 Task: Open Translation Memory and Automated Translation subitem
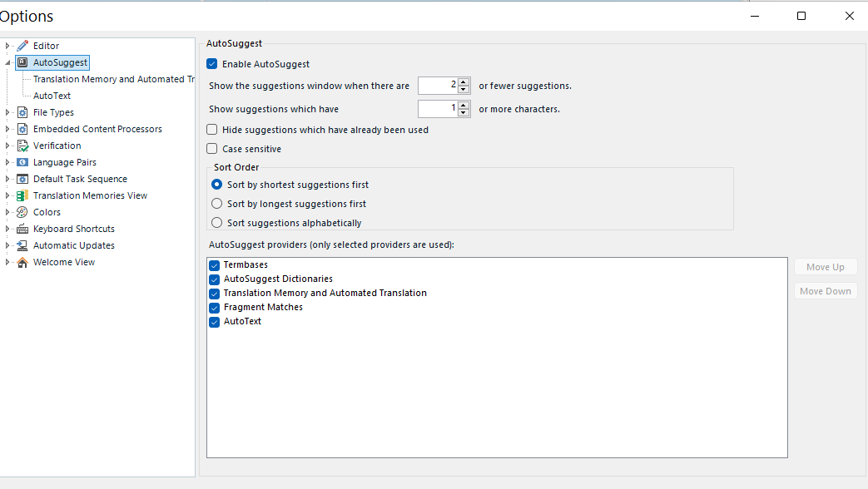113,79
